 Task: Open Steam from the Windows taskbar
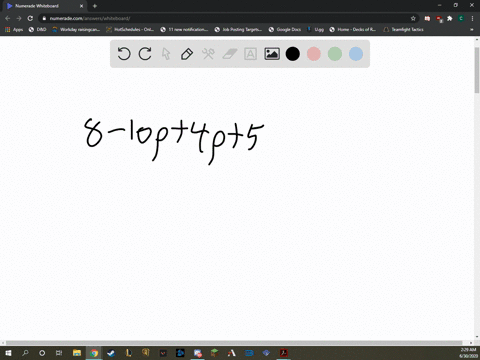pyautogui.click(x=111, y=353)
